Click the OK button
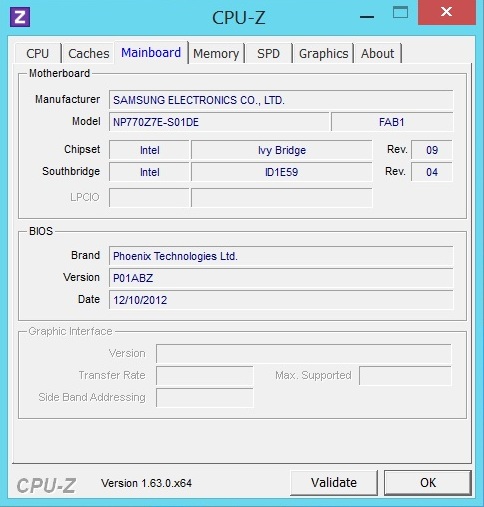The width and height of the screenshot is (484, 507). point(428,483)
